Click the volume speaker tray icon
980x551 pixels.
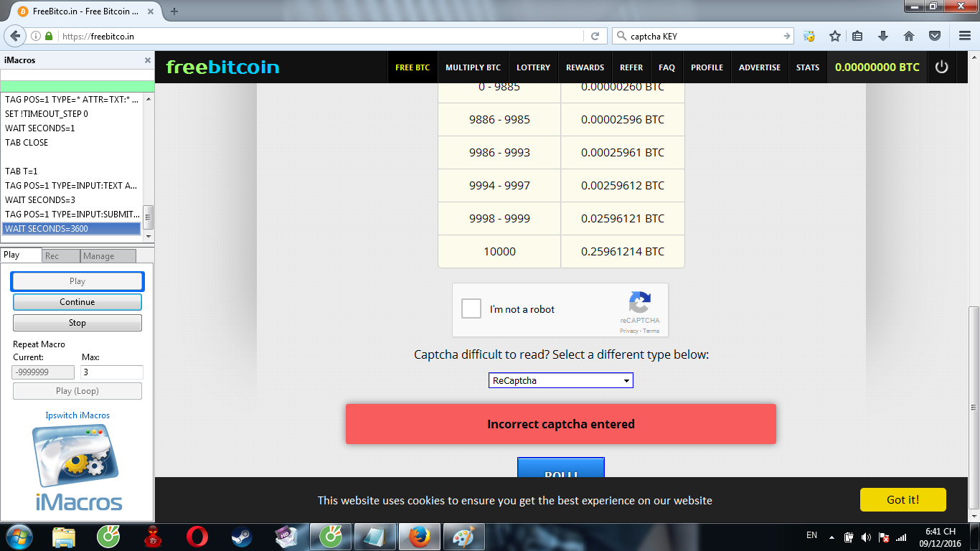pos(866,537)
